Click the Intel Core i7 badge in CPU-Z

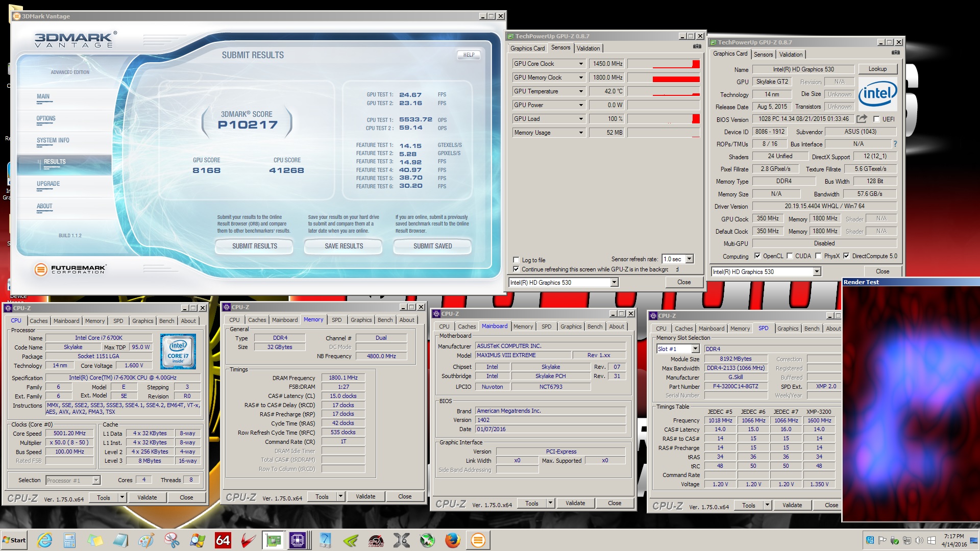click(178, 352)
